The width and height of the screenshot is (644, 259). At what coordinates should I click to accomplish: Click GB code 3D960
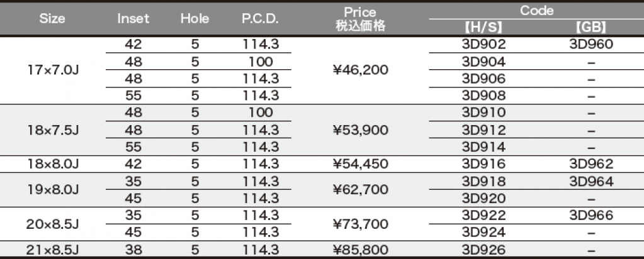click(x=591, y=45)
